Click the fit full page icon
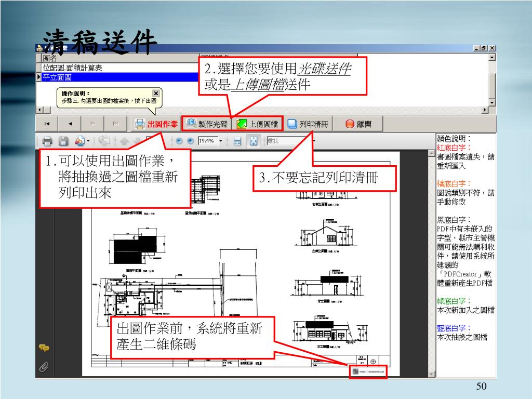The height and width of the screenshot is (399, 532). point(254,141)
